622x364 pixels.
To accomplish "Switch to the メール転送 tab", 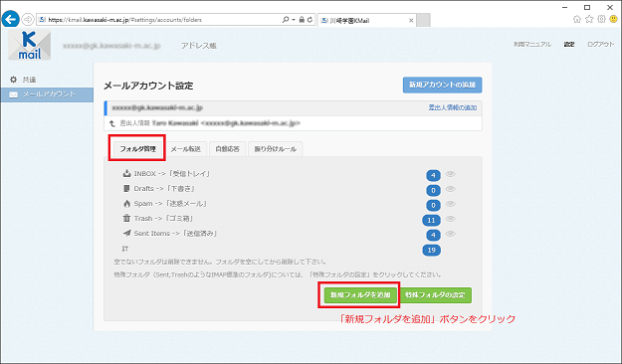I will click(185, 149).
